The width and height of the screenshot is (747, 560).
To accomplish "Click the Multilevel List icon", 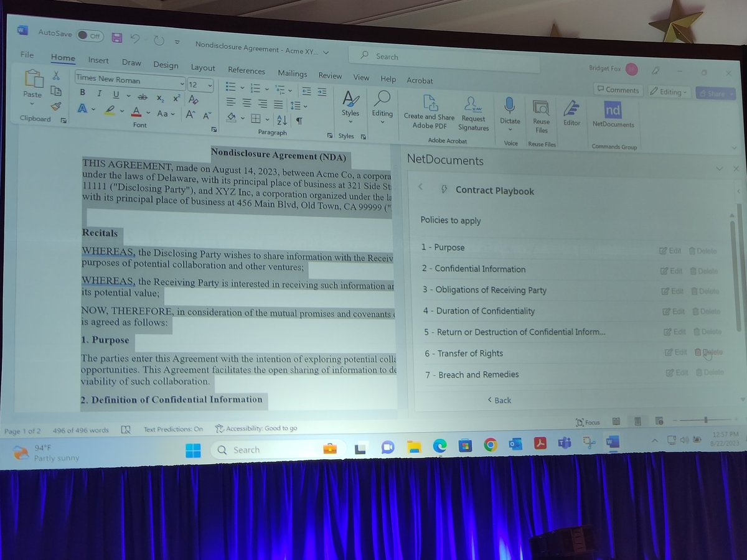I will pos(280,89).
